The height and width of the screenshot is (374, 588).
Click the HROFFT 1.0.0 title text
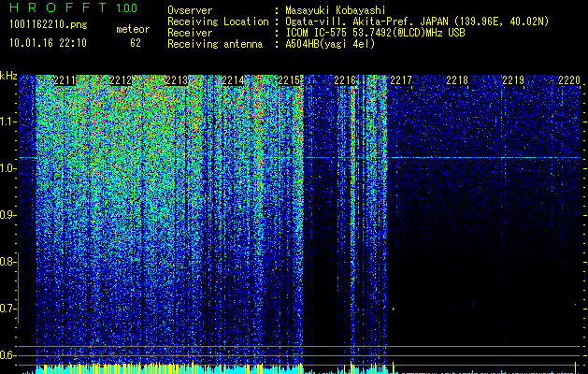pyautogui.click(x=73, y=7)
